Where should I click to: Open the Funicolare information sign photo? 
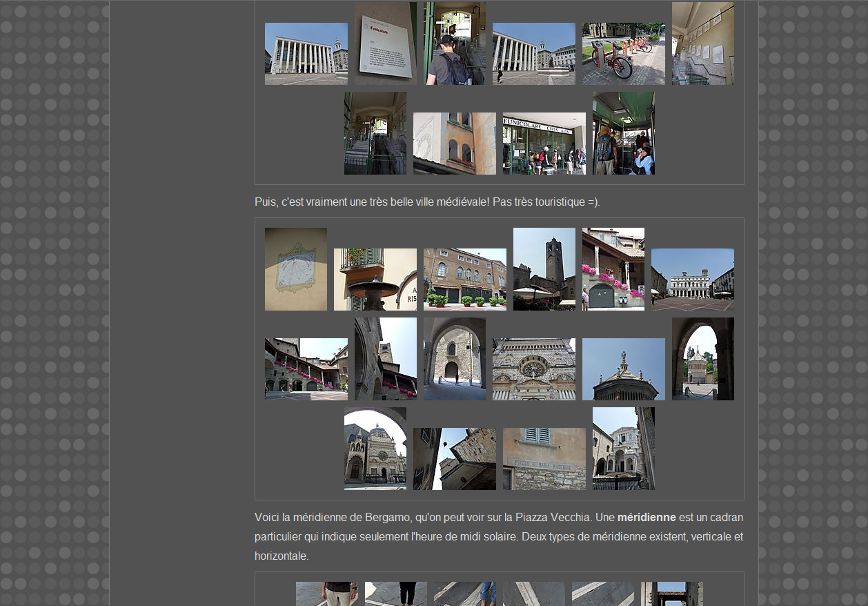[385, 43]
